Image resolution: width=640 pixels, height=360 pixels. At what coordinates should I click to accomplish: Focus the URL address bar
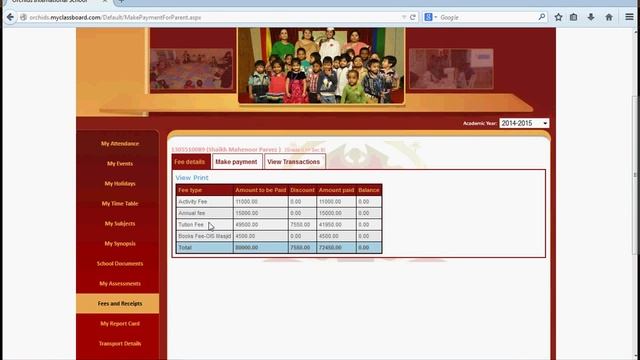click(x=212, y=18)
